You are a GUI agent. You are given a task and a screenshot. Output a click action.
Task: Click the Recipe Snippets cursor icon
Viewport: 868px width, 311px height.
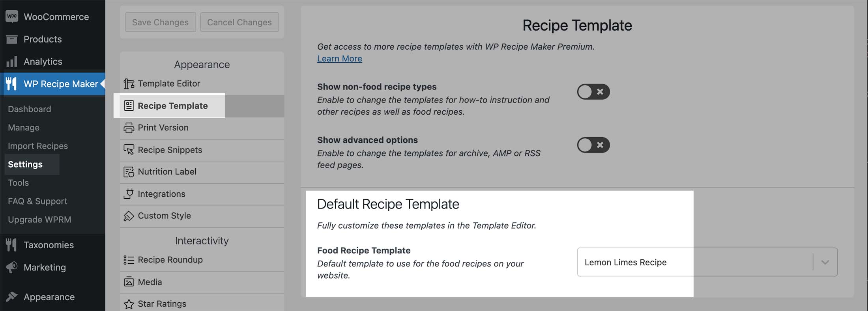click(128, 150)
